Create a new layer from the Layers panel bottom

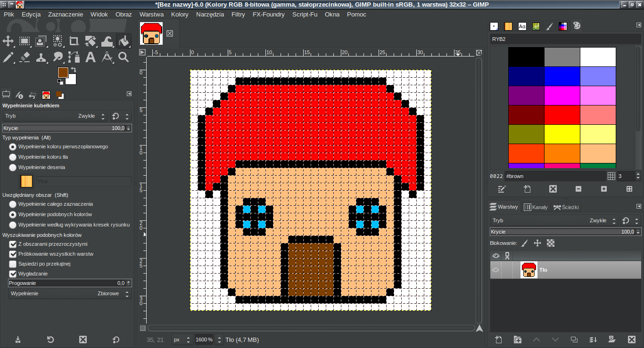[x=499, y=340]
